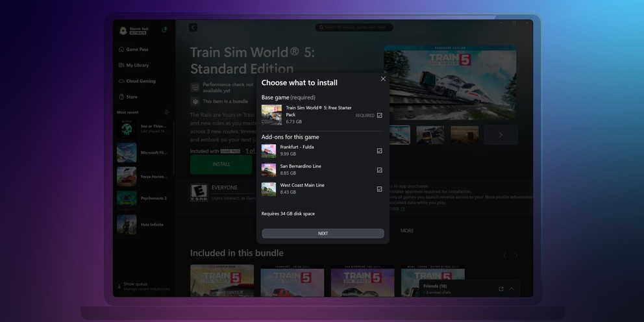The width and height of the screenshot is (644, 322).
Task: Click the Cloud Gaming cloud icon
Action: [121, 81]
